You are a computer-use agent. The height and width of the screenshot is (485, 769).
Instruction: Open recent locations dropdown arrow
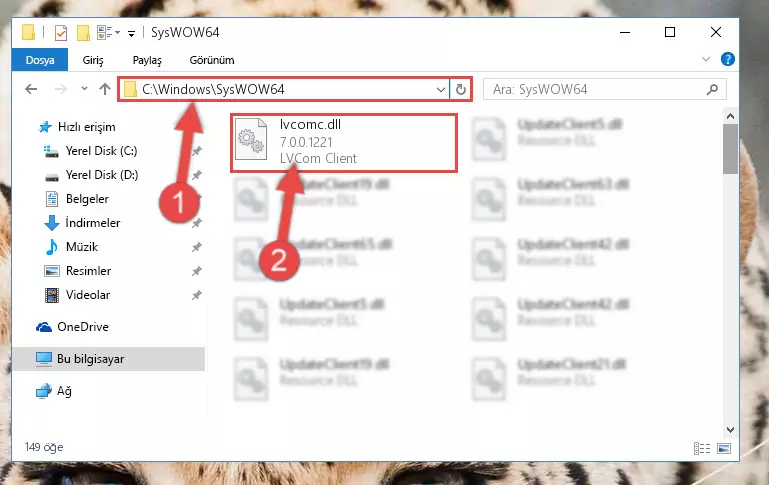(84, 89)
